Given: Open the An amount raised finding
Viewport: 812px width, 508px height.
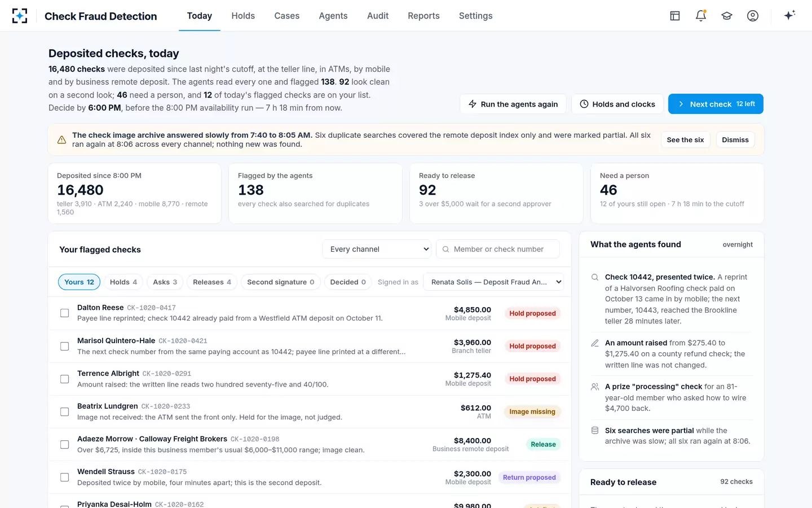Looking at the screenshot, I should [672, 354].
